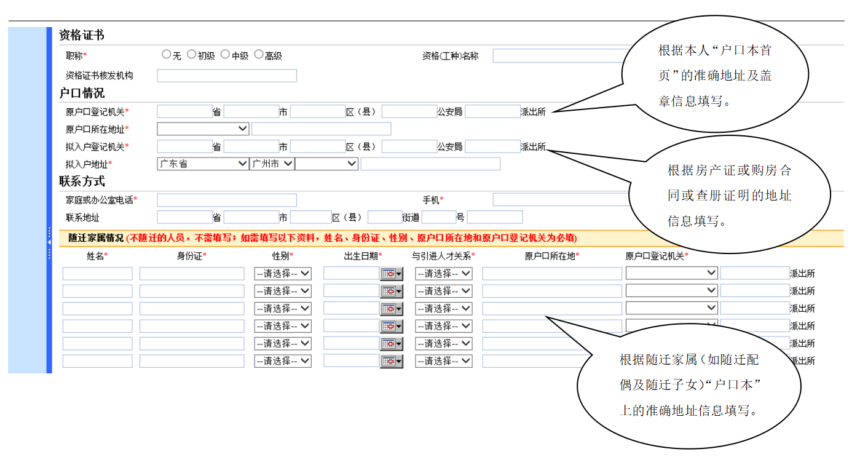Expand first row 与引进人才关系 dropdown
The width and height of the screenshot is (868, 457).
point(443,274)
